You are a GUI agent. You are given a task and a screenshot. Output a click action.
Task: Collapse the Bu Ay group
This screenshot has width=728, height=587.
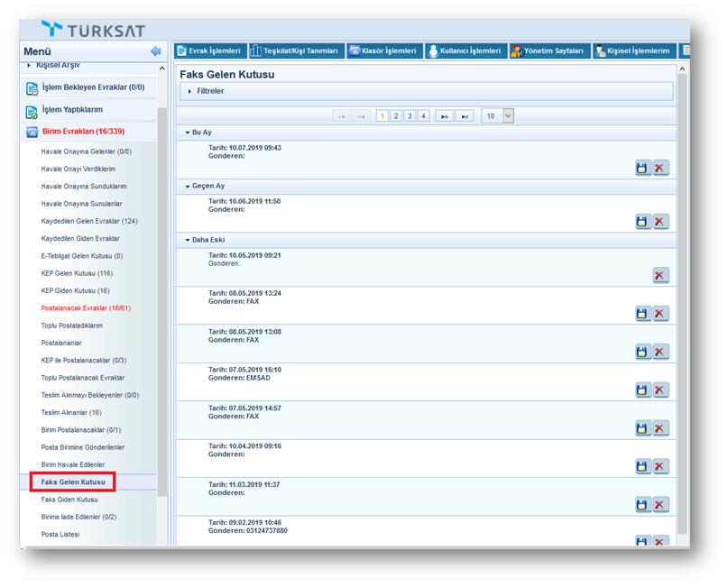[198, 133]
